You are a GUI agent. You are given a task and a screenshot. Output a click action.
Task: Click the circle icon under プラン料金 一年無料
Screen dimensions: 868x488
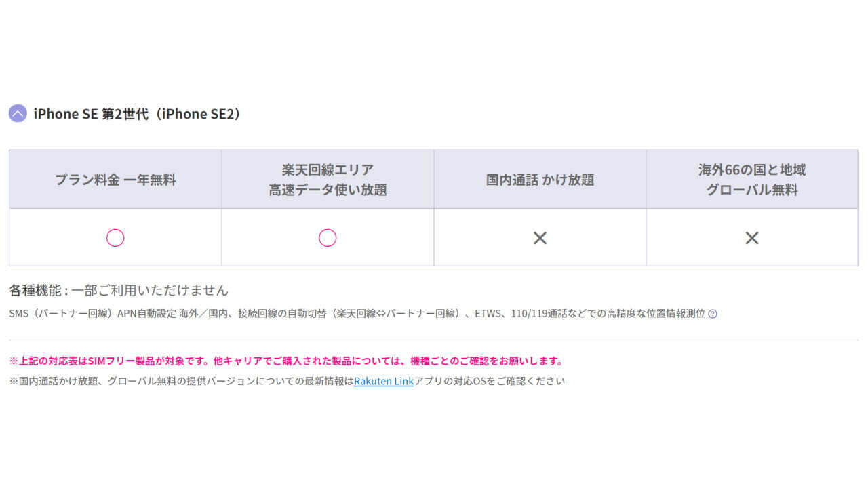coord(115,238)
